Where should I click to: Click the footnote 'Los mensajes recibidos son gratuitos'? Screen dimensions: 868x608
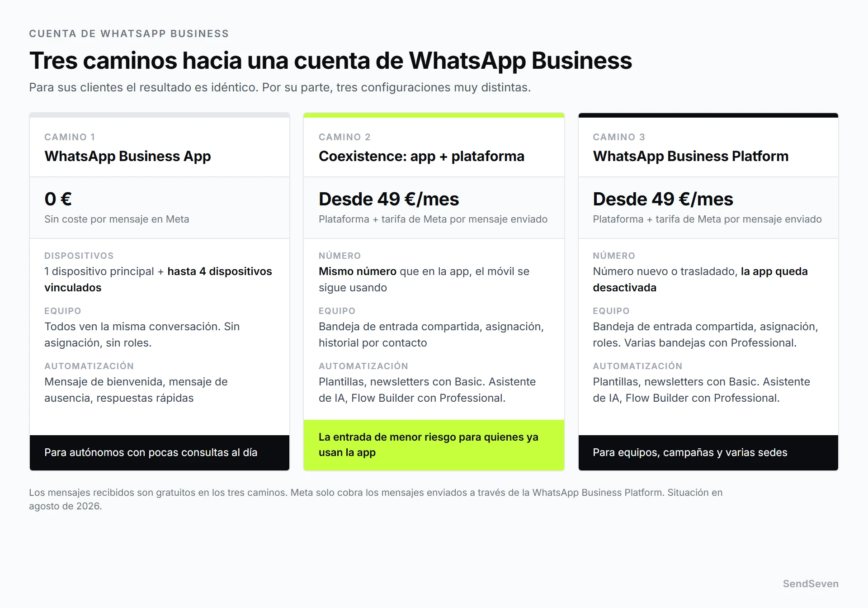[x=376, y=499]
